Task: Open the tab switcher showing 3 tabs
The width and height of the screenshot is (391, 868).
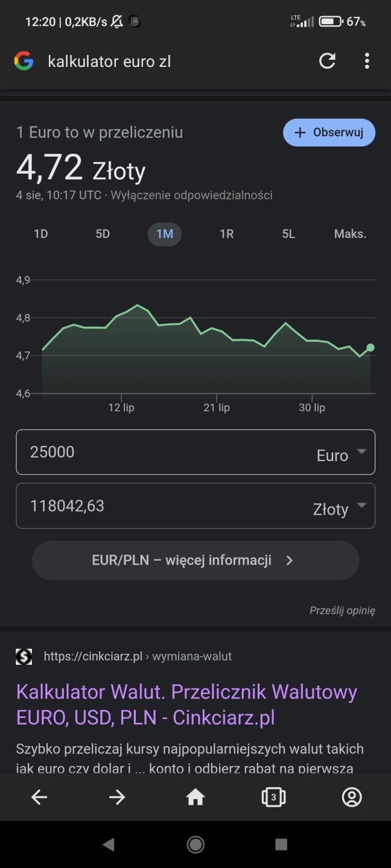Action: click(273, 797)
